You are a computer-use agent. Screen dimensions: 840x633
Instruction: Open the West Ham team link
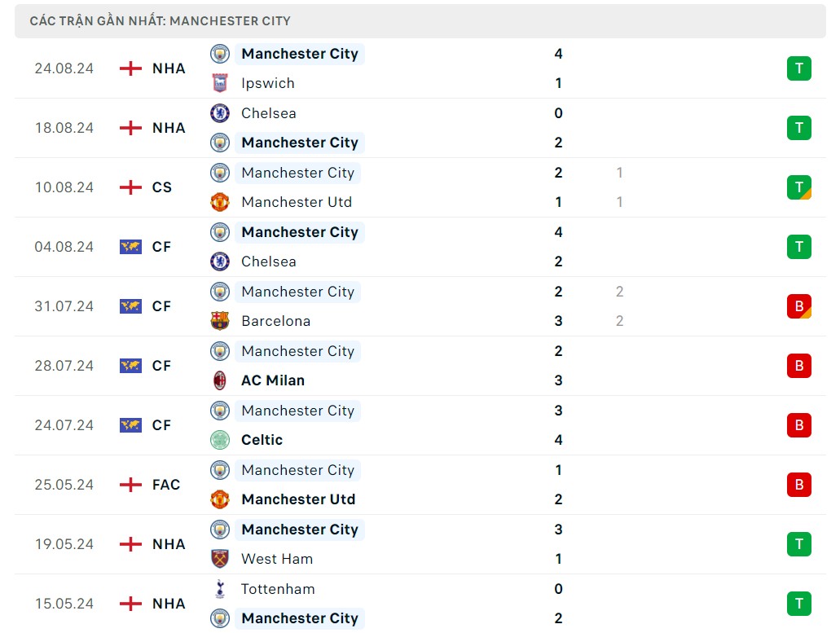click(x=277, y=559)
